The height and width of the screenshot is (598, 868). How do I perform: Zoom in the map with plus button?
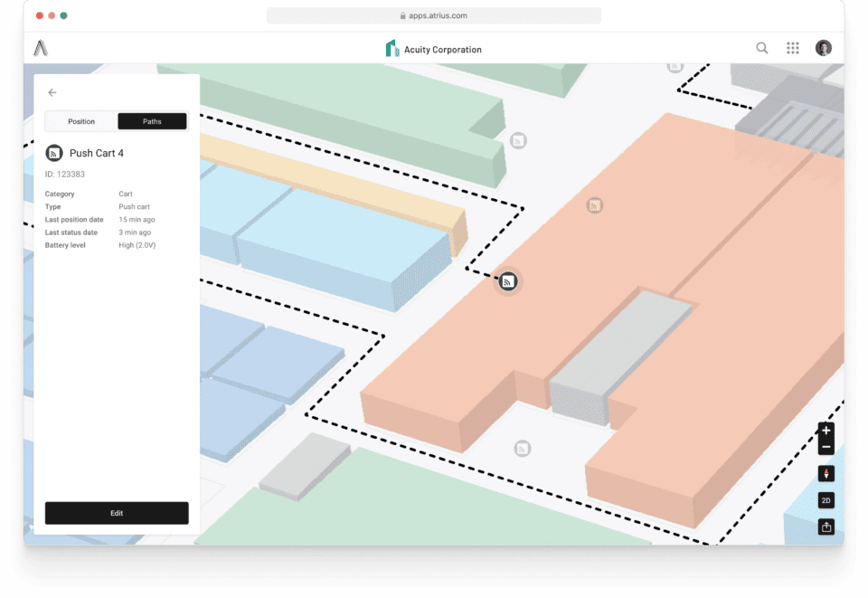[826, 431]
